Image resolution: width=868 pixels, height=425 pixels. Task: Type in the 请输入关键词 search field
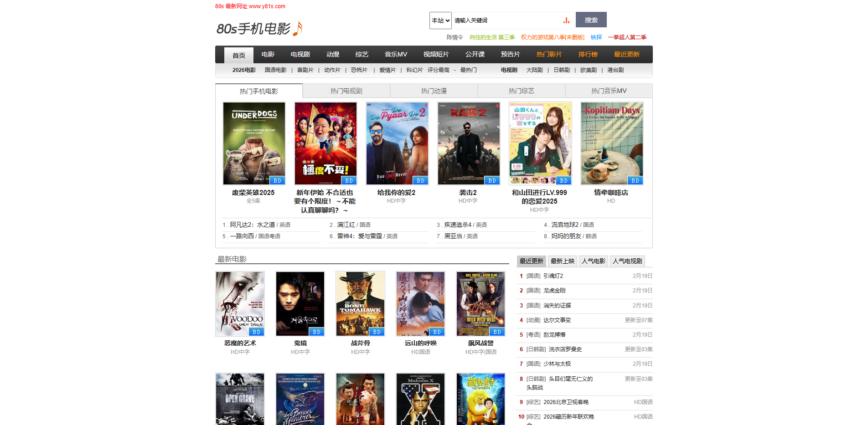point(506,20)
